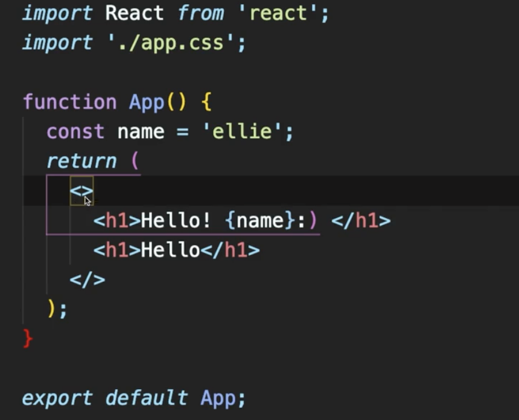519x420 pixels.
Task: Click App in the export default line
Action: (x=218, y=398)
